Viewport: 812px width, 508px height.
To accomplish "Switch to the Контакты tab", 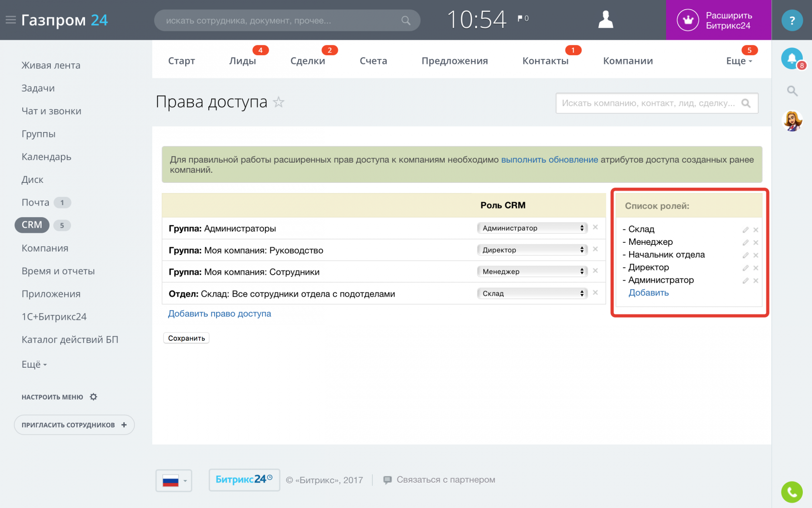I will pos(546,61).
